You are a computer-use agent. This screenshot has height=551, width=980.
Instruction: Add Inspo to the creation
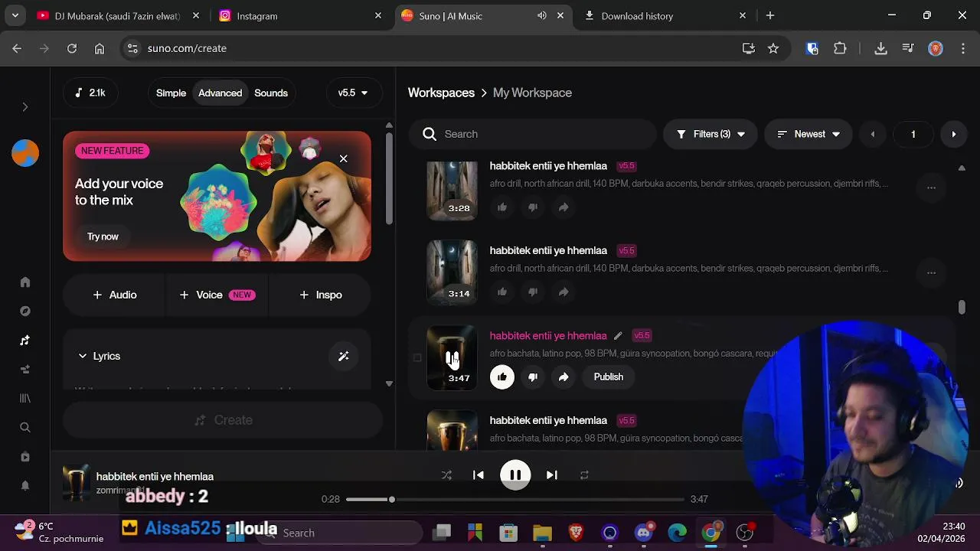[x=321, y=295]
